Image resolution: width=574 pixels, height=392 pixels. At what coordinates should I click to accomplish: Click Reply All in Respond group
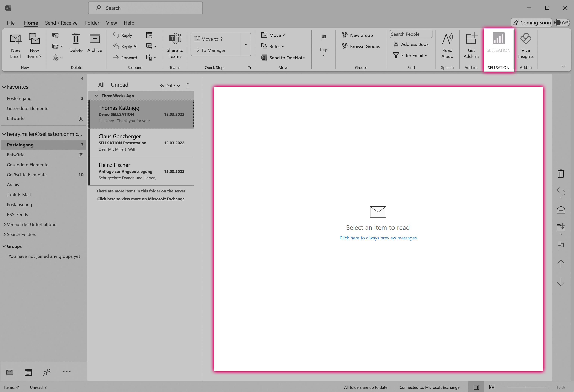click(x=126, y=46)
